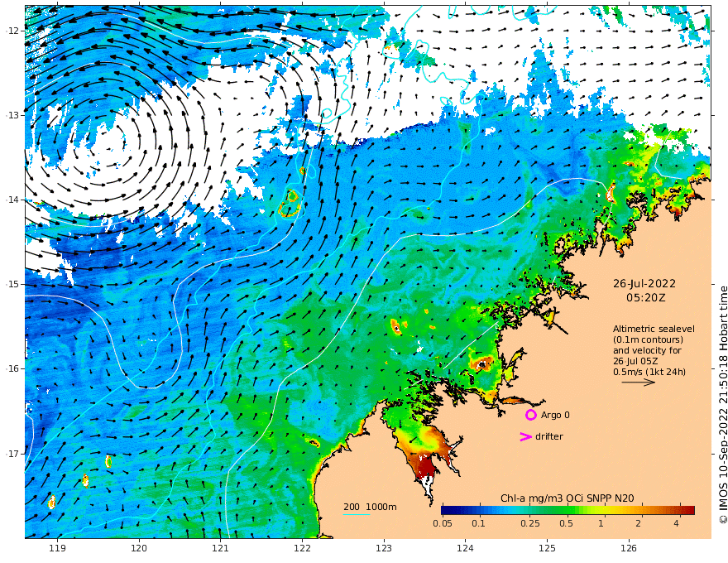
Task: Click the magenta drifter arrow symbol
Action: pos(525,436)
